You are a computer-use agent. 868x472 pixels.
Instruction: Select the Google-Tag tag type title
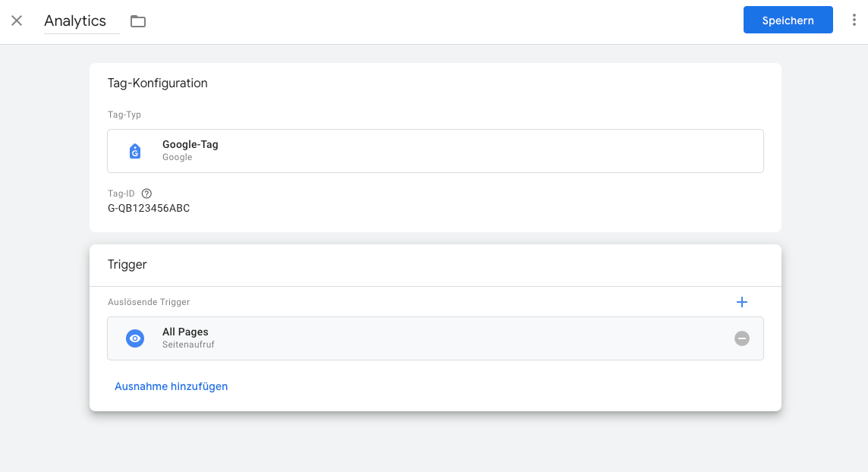(x=190, y=144)
